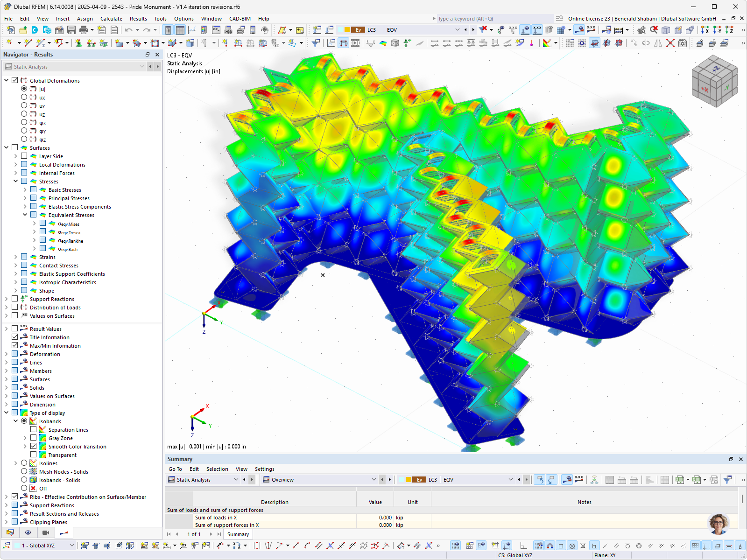747x560 pixels.
Task: Open the Settings menu in Summary panel
Action: tap(265, 469)
